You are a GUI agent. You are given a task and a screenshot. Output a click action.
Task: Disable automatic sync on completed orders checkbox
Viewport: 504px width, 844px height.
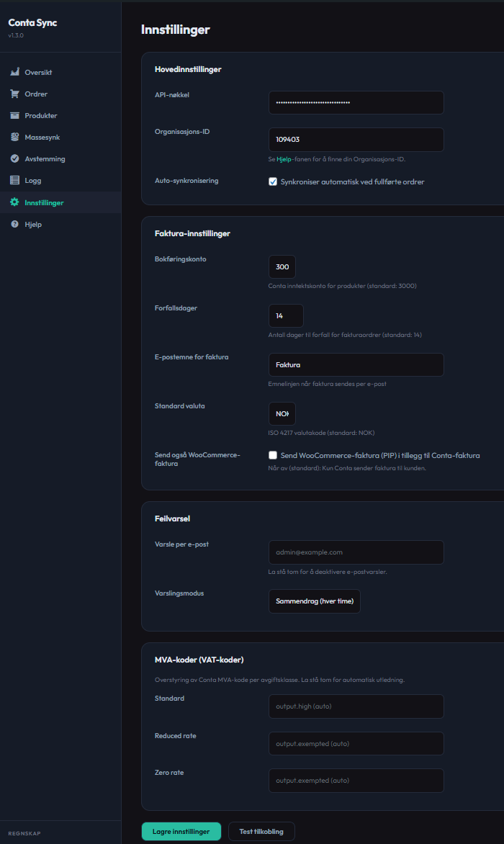pyautogui.click(x=273, y=182)
